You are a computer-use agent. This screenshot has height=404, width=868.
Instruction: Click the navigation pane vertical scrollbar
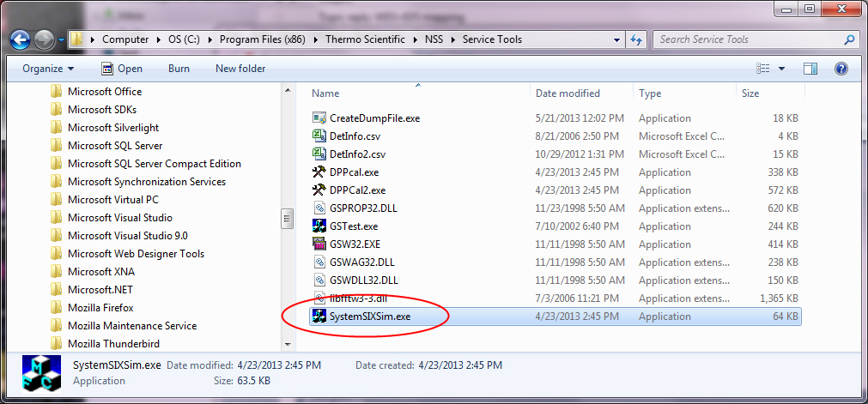tap(288, 219)
